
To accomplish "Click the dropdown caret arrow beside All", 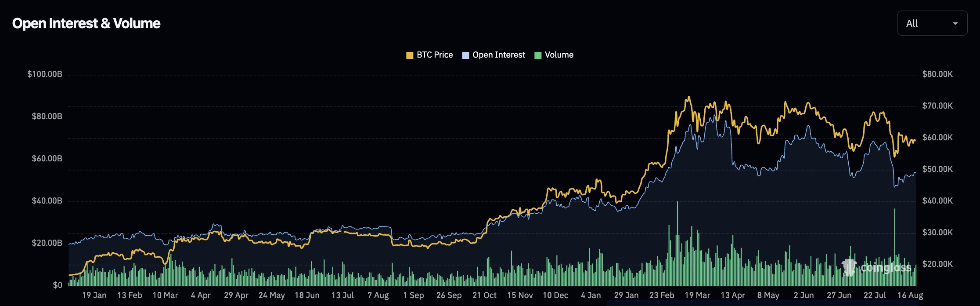I will (x=955, y=24).
